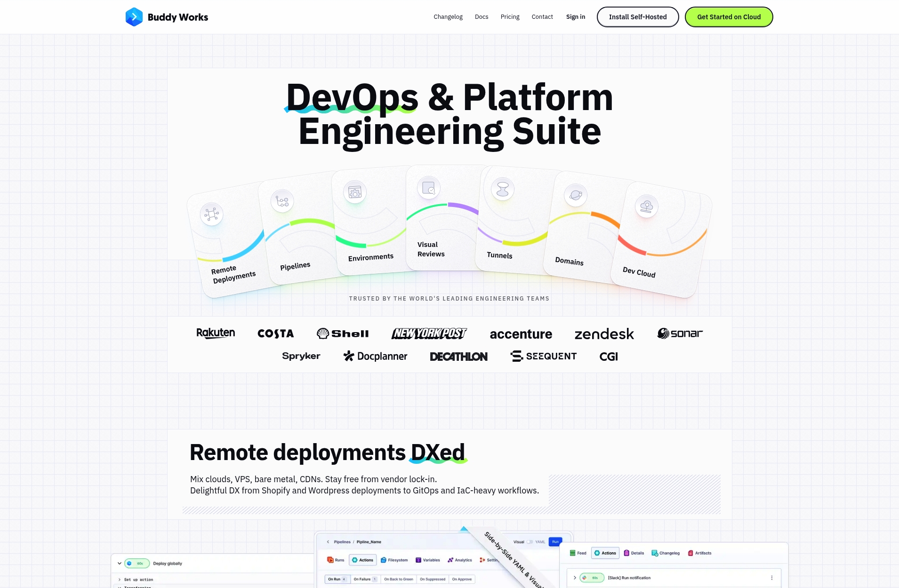
Task: Select the Domains card label
Action: 569,261
